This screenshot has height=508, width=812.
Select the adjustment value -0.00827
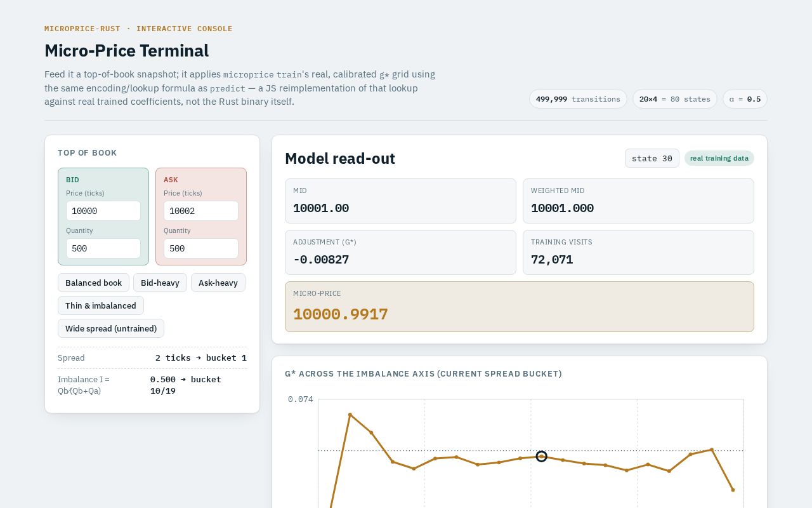(321, 260)
